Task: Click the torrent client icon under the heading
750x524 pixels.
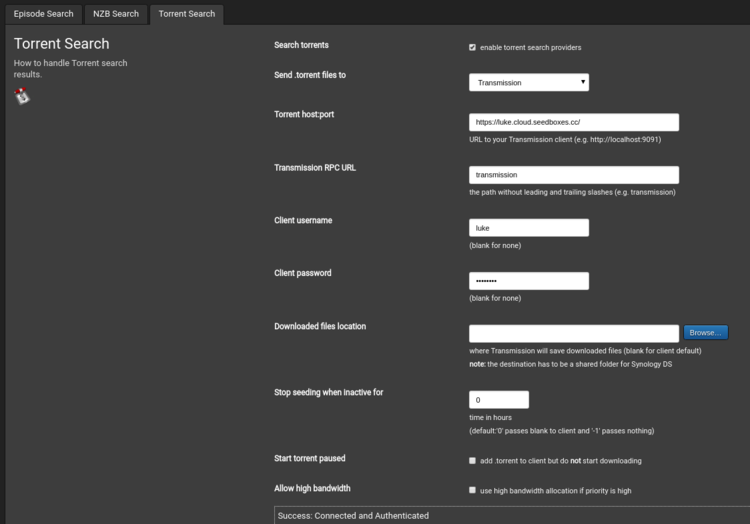Action: pyautogui.click(x=22, y=96)
